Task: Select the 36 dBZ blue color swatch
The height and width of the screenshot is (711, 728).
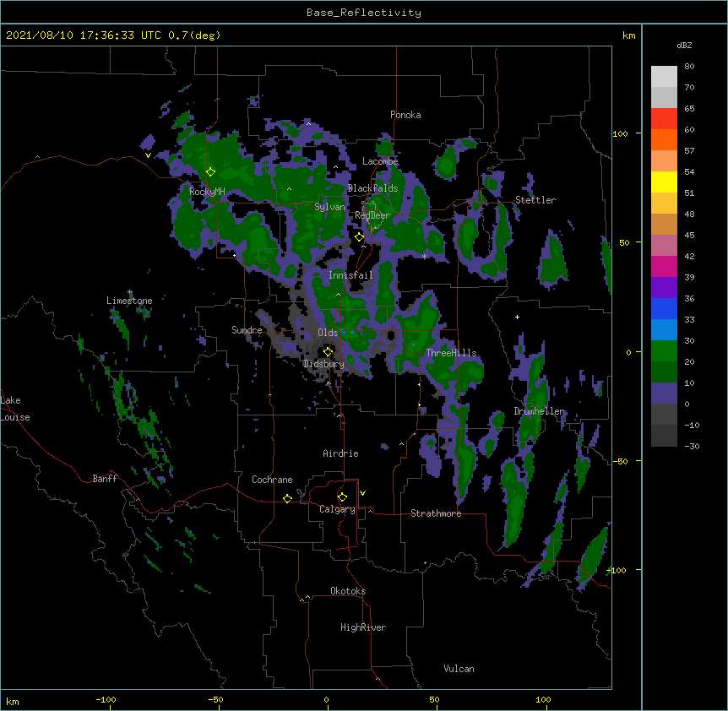Action: pyautogui.click(x=664, y=308)
